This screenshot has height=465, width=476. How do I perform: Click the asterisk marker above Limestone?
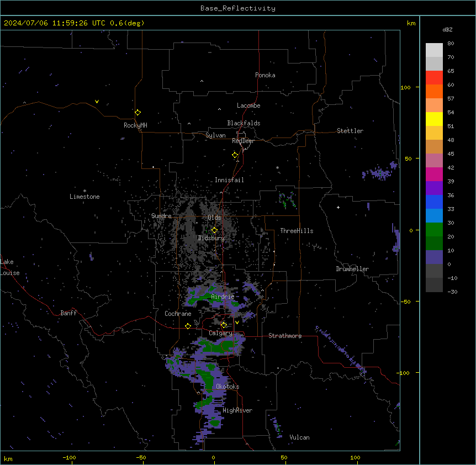84,191
